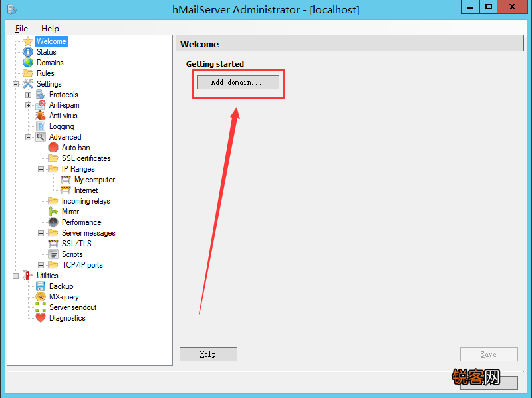Select the Internet IP range label
532x398 pixels.
coord(86,190)
